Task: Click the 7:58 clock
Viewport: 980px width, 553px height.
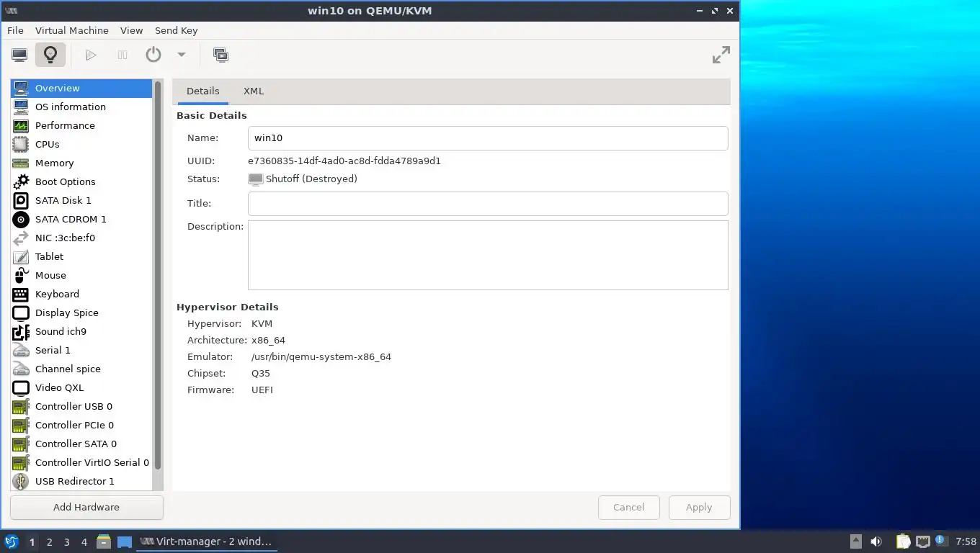Action: point(966,541)
